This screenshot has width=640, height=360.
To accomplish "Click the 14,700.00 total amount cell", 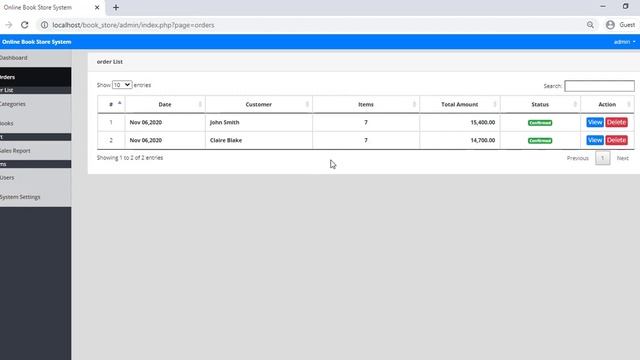I will click(460, 140).
